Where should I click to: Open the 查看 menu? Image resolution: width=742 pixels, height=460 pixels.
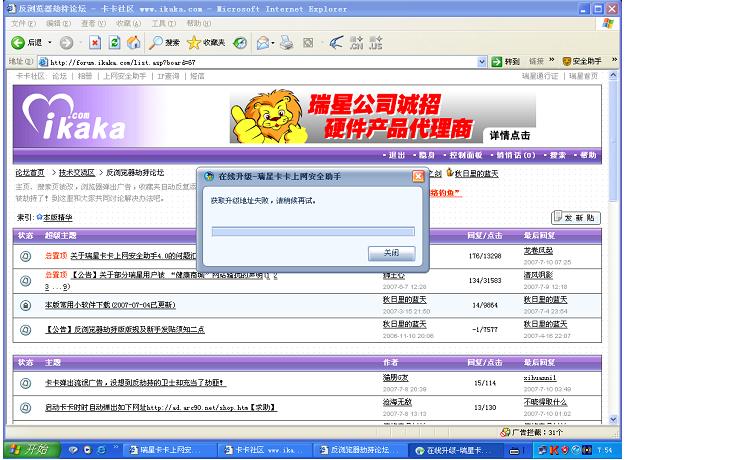[93, 23]
